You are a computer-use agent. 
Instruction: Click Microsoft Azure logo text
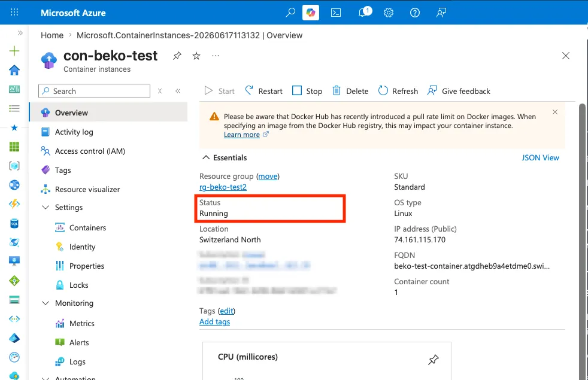click(73, 13)
